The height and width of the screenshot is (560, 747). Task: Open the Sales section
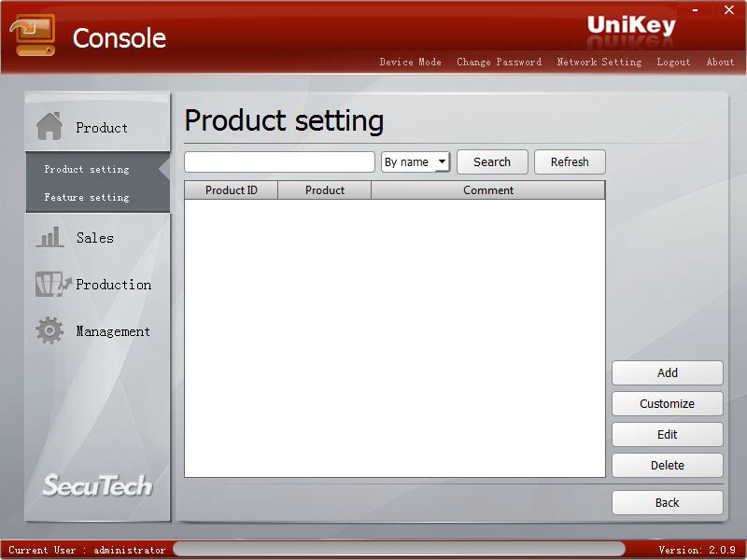(95, 238)
